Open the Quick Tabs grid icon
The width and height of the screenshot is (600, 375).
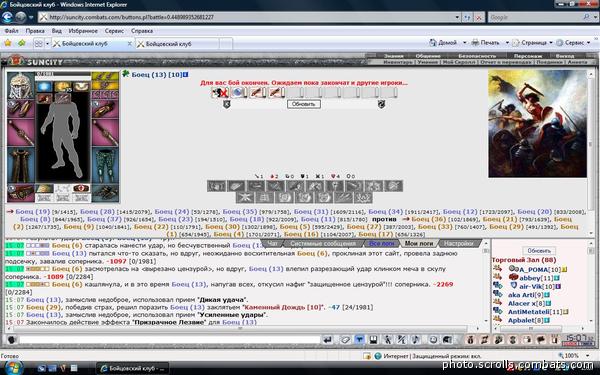click(38, 44)
